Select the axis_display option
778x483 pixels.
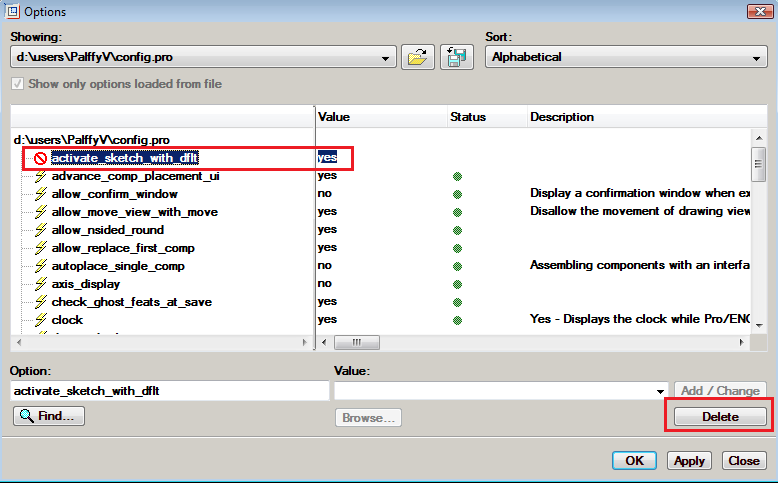pos(86,284)
